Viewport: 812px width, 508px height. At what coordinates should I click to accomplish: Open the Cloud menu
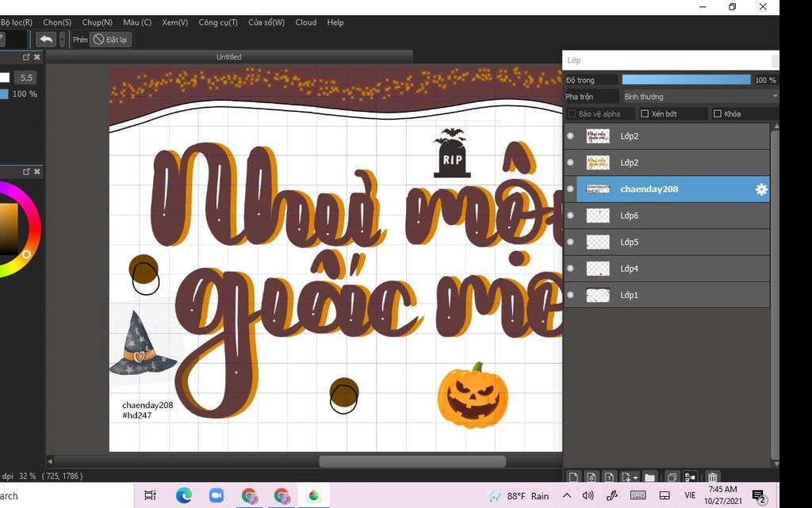point(305,22)
